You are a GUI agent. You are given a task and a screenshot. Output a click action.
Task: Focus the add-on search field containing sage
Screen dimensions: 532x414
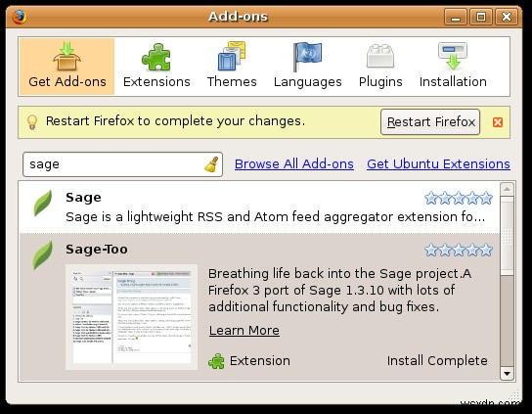coord(122,164)
